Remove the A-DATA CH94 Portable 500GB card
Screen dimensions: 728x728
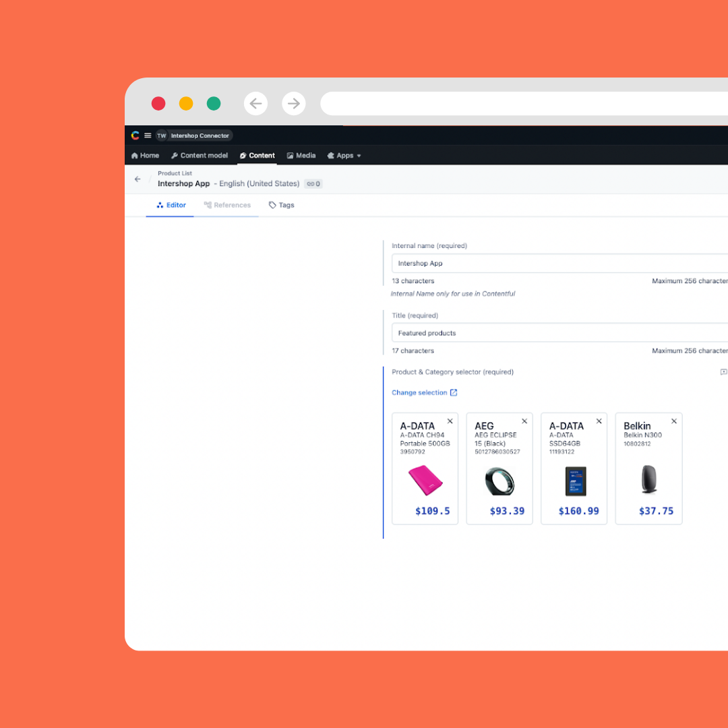450,421
